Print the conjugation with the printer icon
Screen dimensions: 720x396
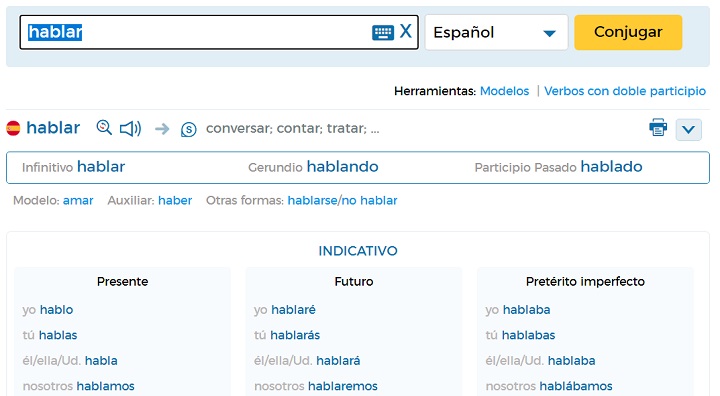[x=658, y=128]
